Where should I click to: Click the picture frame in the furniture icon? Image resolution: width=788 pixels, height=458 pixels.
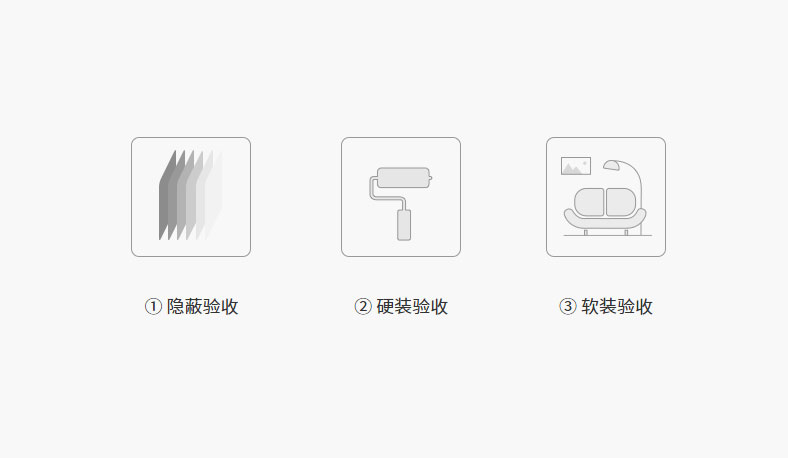(575, 166)
